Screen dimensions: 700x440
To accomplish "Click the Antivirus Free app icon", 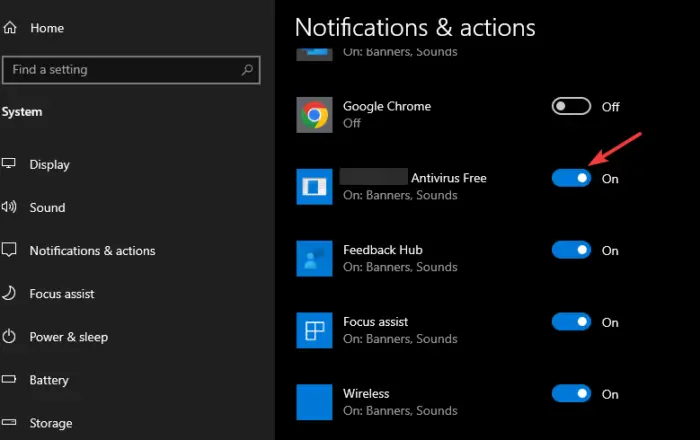I will pos(314,187).
